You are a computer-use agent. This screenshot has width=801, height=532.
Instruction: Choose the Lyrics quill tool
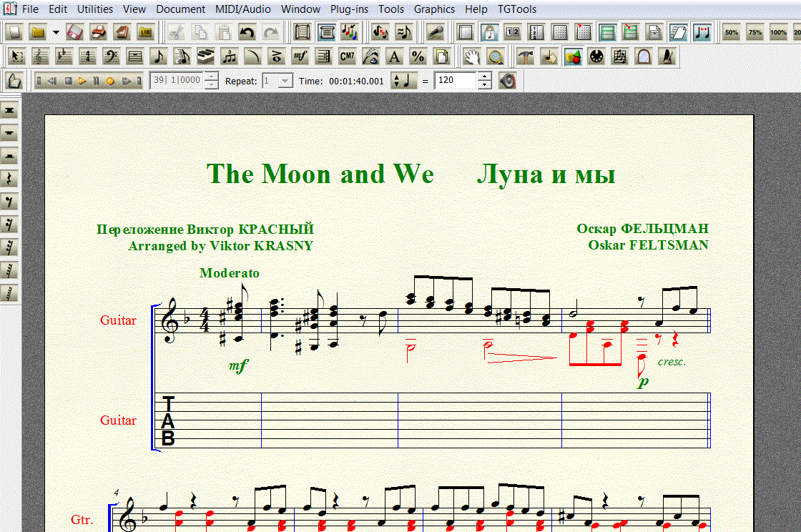point(371,56)
